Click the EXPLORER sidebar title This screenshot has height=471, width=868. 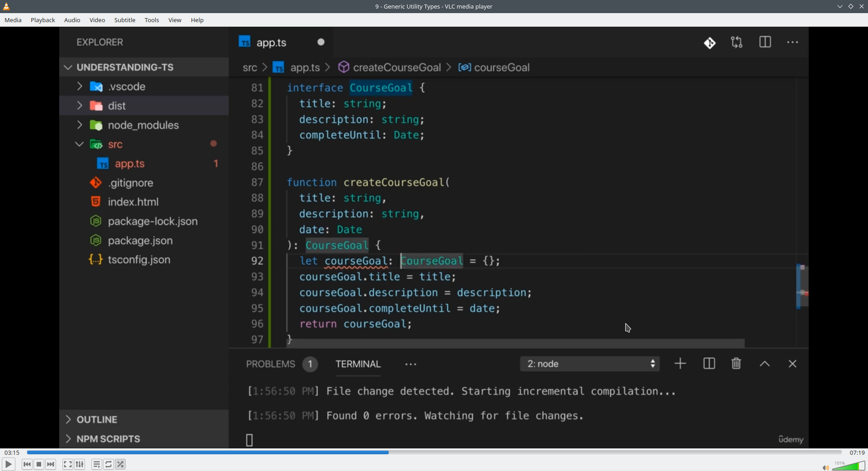[x=100, y=42]
